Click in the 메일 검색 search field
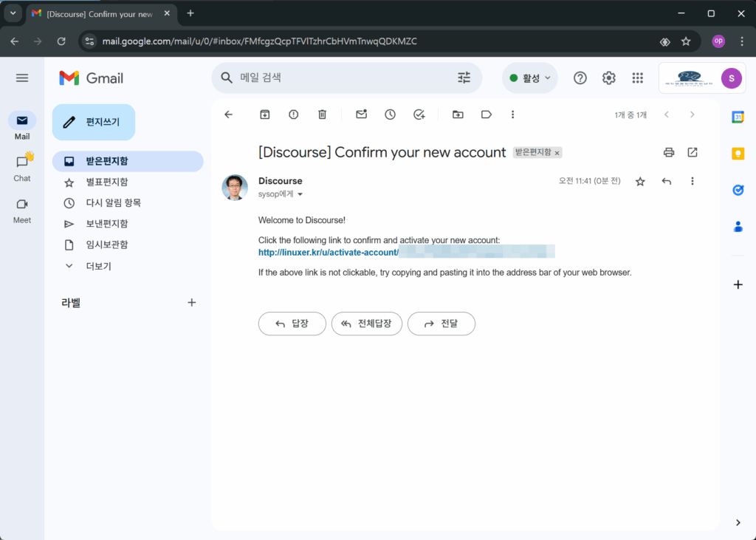 pos(340,78)
